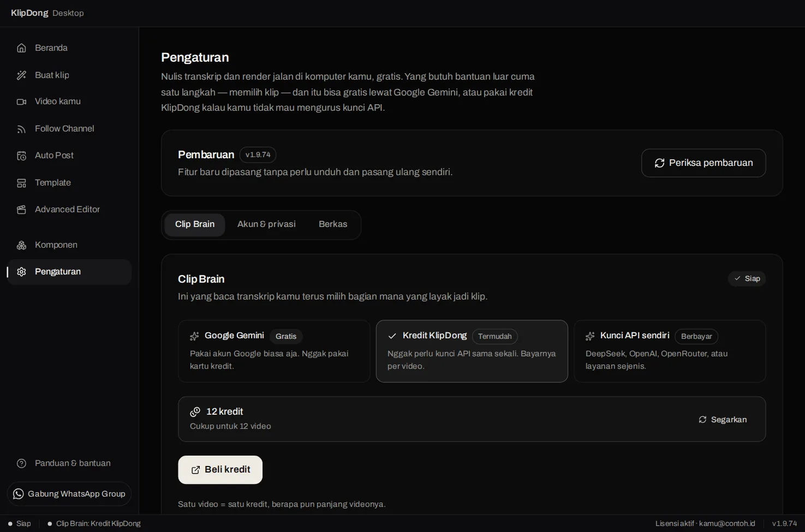Click the Buat klip magic wand icon

pyautogui.click(x=21, y=75)
